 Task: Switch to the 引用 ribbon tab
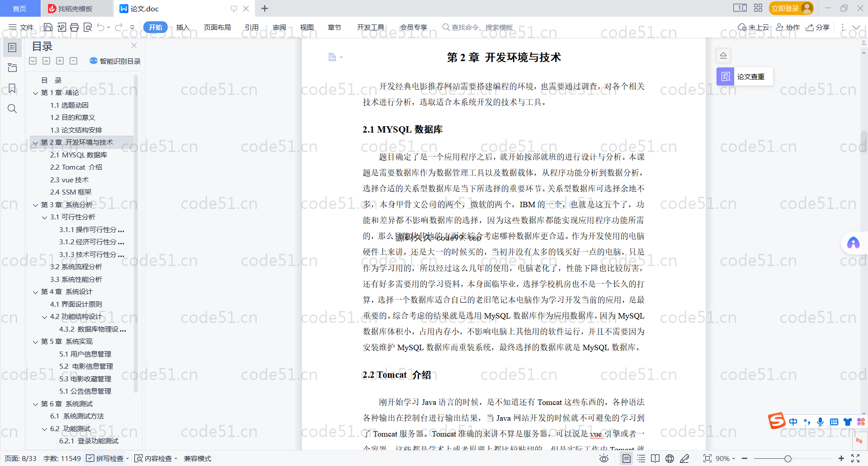tap(251, 27)
